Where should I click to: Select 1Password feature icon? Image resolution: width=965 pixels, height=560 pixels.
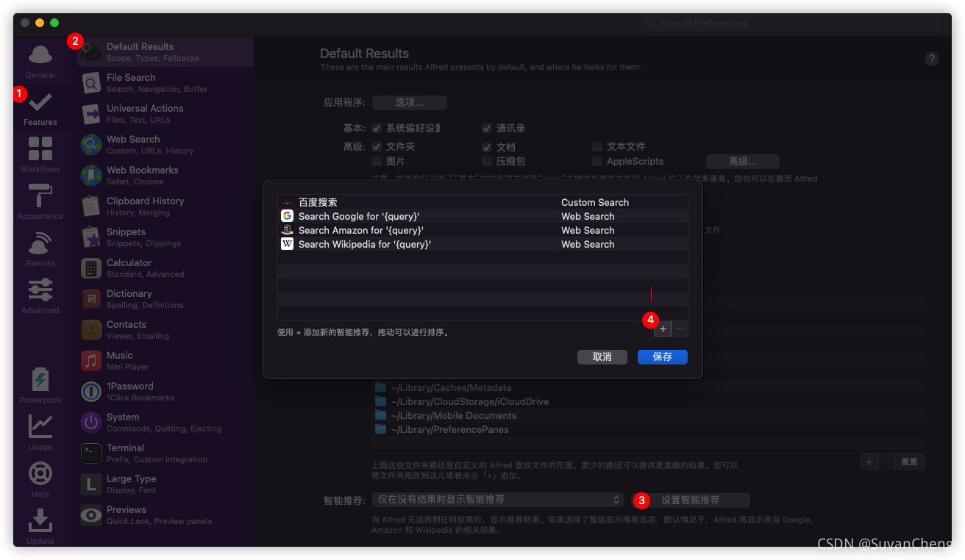point(91,392)
